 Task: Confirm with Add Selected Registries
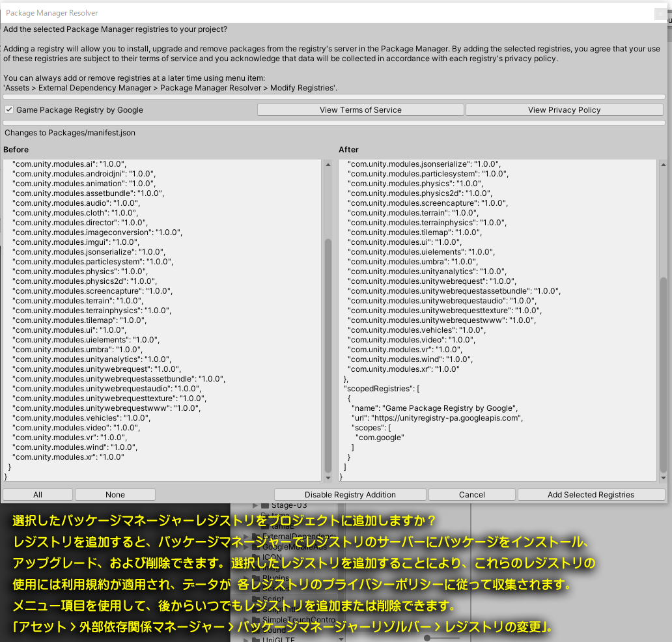coord(591,495)
